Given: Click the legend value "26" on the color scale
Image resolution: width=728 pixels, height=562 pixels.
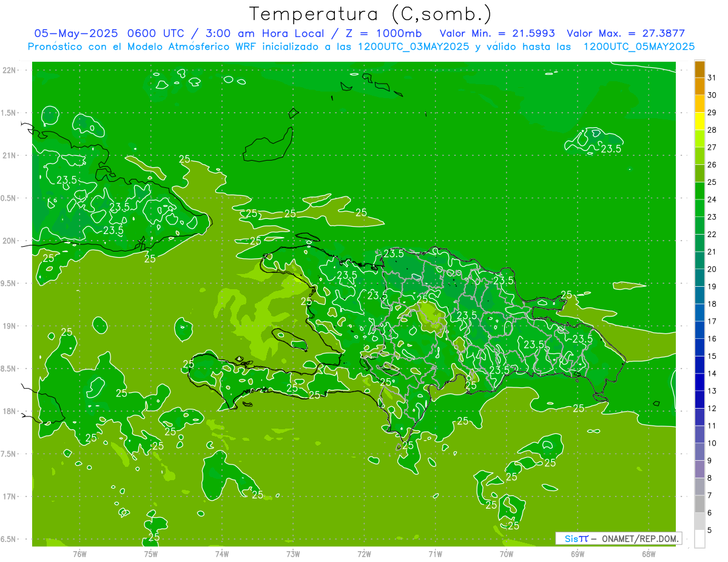Looking at the screenshot, I should (x=712, y=164).
